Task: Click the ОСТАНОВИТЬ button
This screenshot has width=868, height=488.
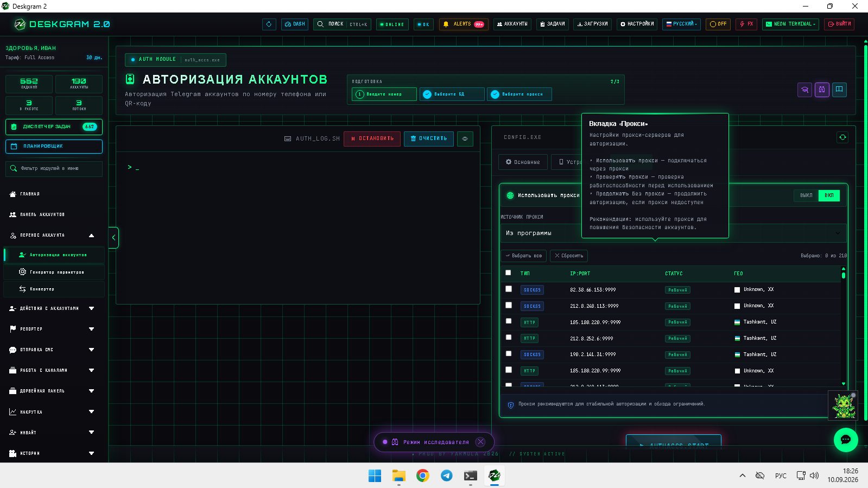Action: (x=372, y=139)
